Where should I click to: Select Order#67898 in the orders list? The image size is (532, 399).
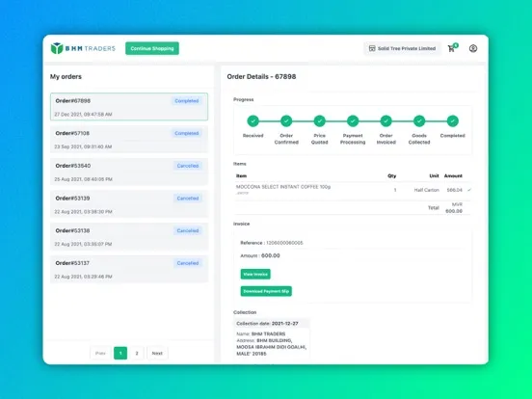click(x=129, y=107)
